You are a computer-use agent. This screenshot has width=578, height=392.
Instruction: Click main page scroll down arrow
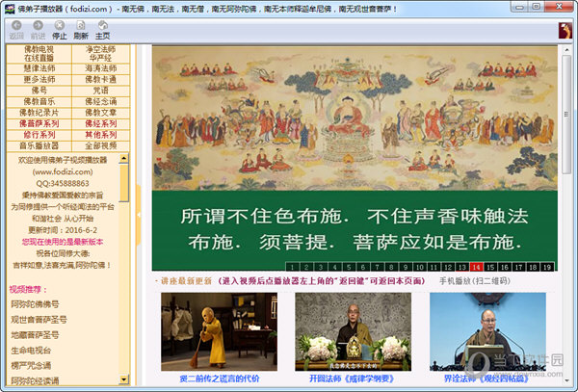pyautogui.click(x=566, y=379)
